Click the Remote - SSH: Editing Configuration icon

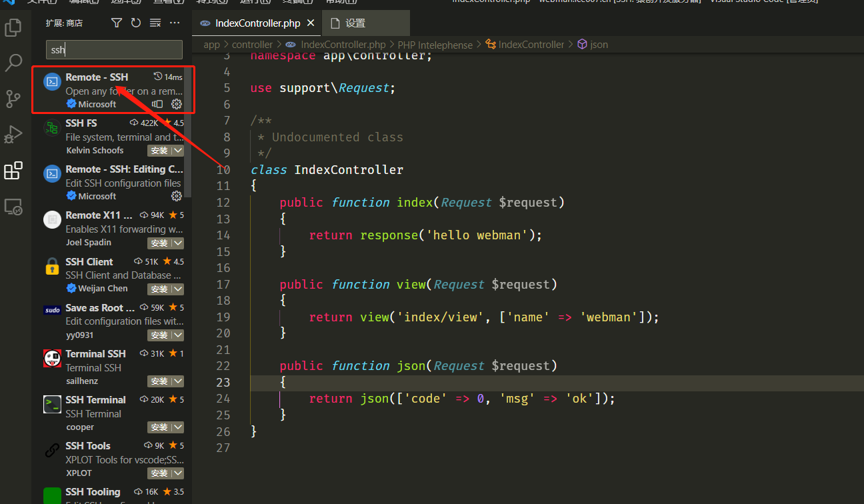(52, 174)
